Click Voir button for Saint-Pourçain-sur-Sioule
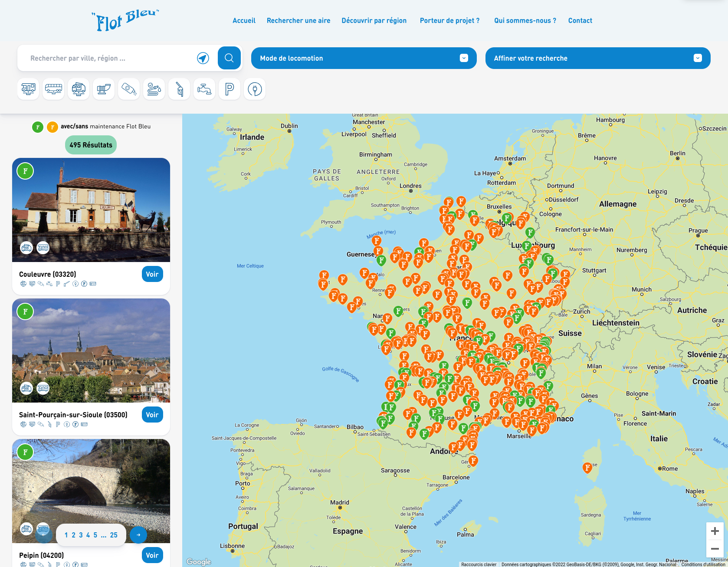Viewport: 728px width, 567px height. click(x=152, y=415)
